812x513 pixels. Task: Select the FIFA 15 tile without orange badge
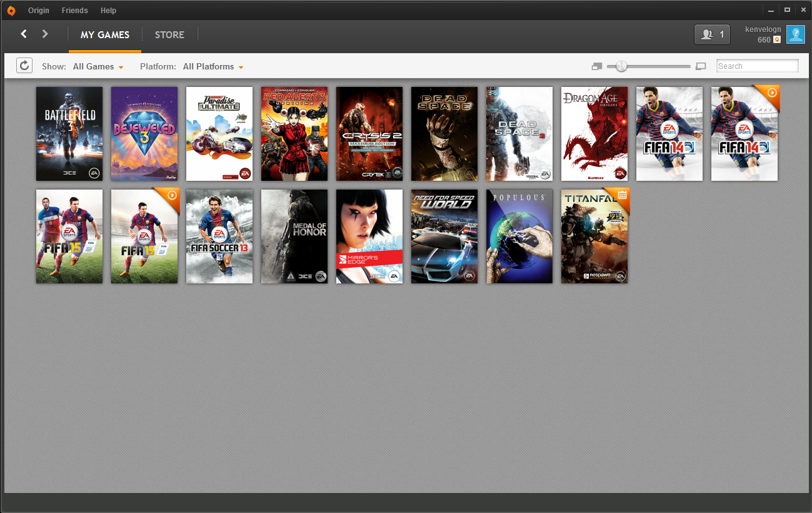point(69,236)
